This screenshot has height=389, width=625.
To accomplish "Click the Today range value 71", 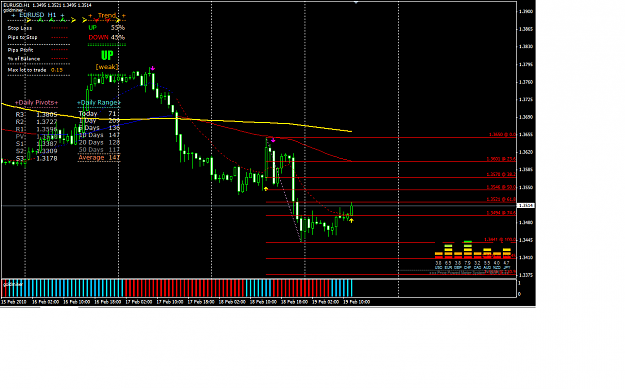I will pyautogui.click(x=112, y=114).
